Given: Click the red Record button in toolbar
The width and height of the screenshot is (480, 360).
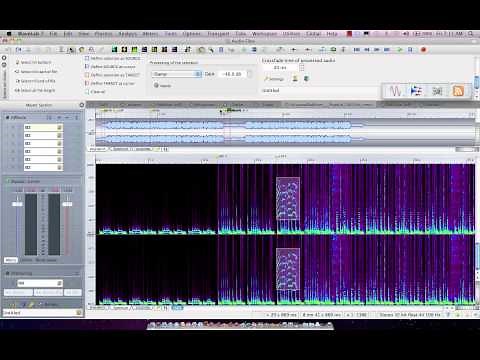Looking at the screenshot, I should tap(423, 50).
